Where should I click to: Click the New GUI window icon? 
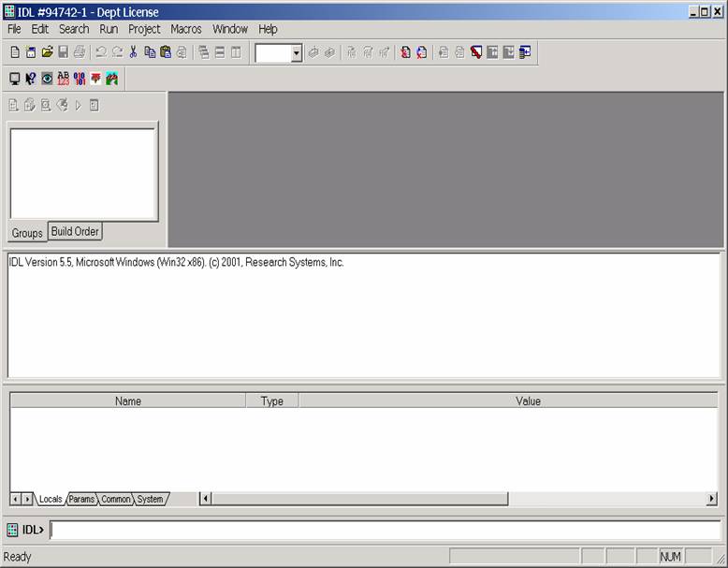[x=31, y=52]
